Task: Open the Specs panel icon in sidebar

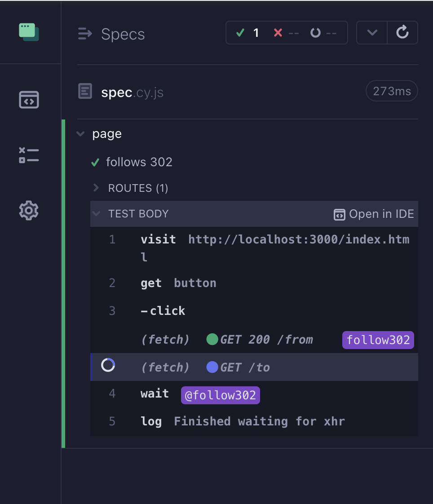Action: pyautogui.click(x=29, y=100)
